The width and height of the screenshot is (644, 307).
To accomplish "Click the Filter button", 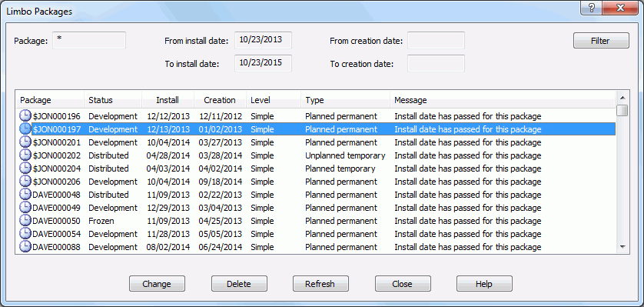I will click(x=601, y=41).
